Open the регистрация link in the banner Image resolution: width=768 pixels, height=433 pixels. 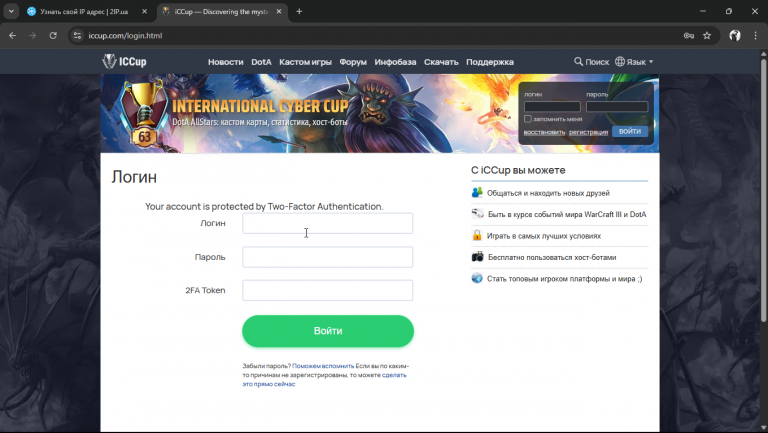point(588,132)
